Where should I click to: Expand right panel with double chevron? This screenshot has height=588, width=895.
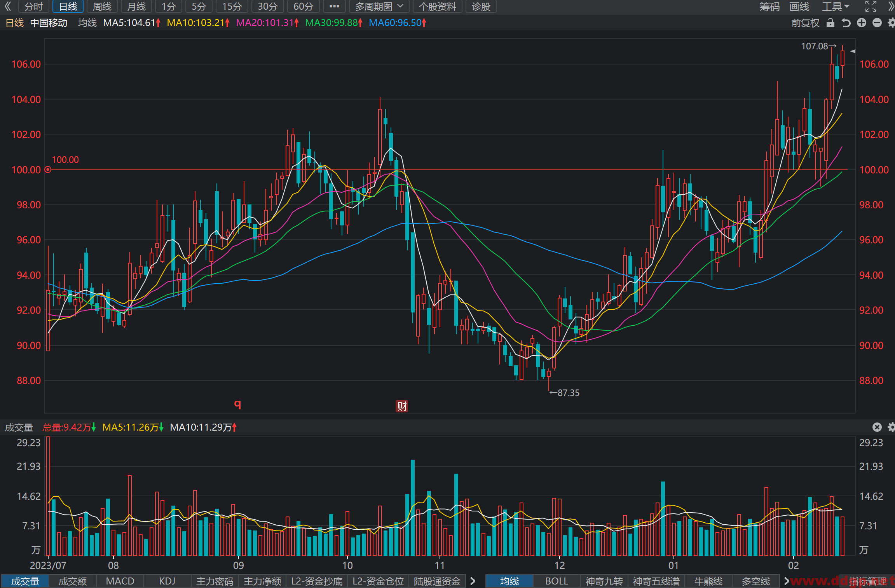[x=891, y=6]
